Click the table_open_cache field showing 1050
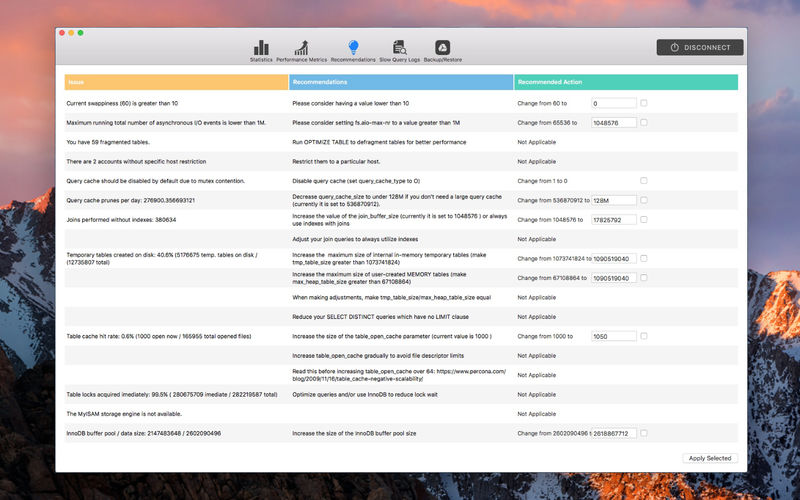This screenshot has width=800, height=500. pyautogui.click(x=614, y=336)
